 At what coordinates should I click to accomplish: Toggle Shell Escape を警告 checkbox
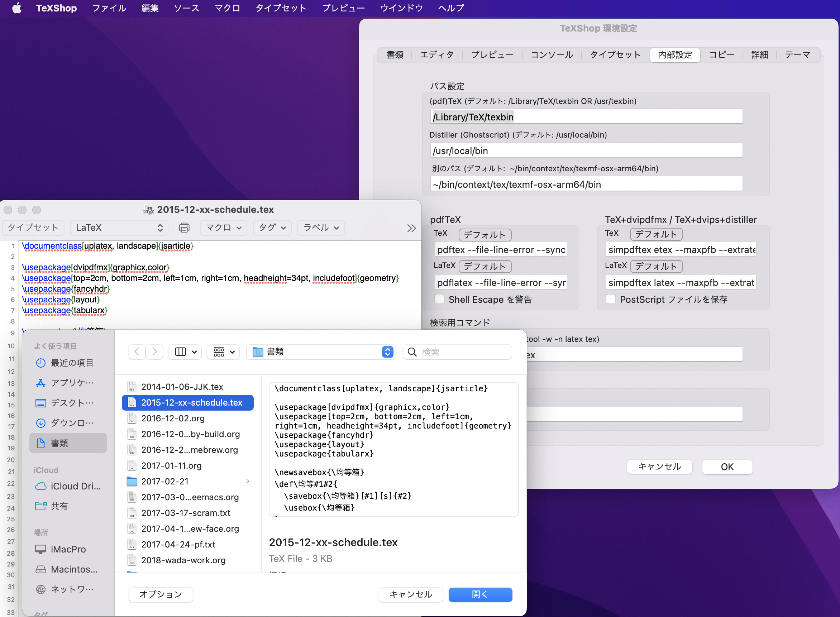(439, 299)
